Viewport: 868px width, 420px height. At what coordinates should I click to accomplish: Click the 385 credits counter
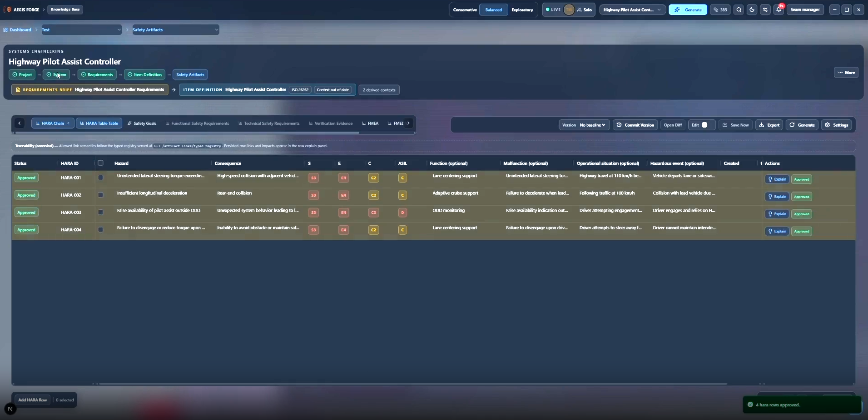[720, 10]
